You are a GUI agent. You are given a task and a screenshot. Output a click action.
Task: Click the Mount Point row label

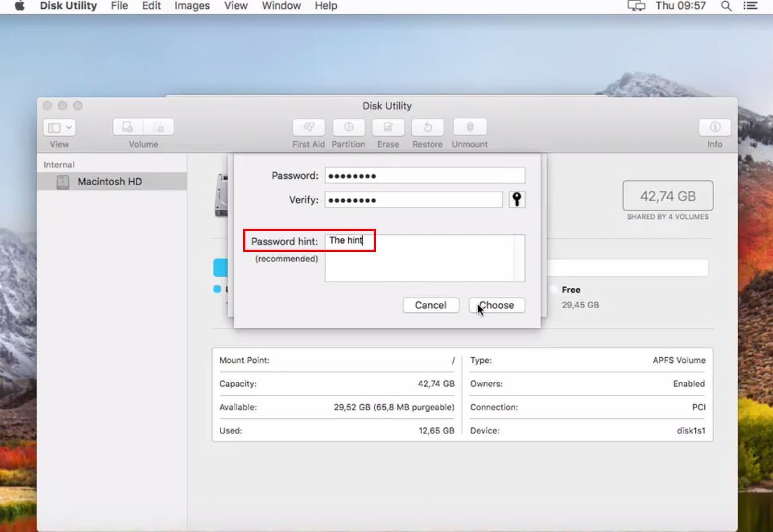244,360
